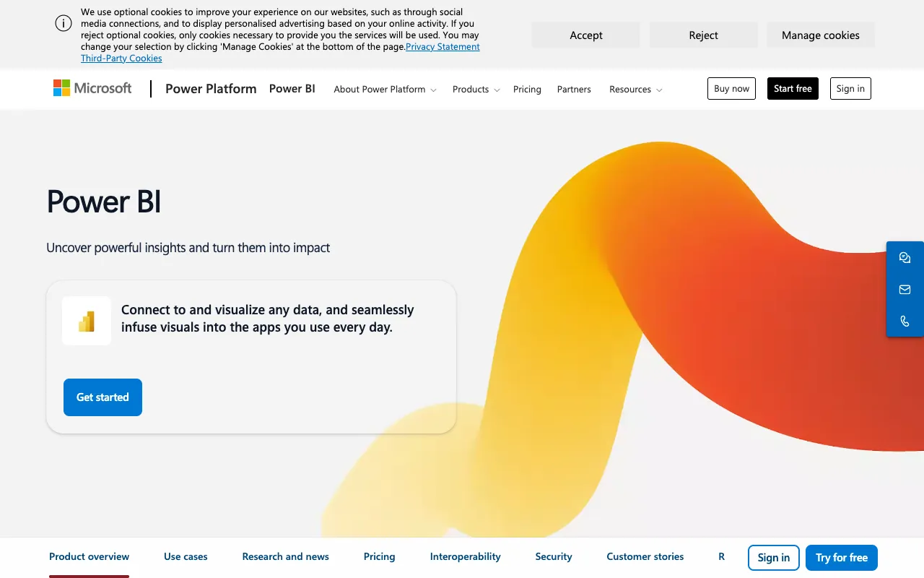The image size is (924, 578).
Task: Expand the Resources dropdown
Action: pyautogui.click(x=635, y=89)
